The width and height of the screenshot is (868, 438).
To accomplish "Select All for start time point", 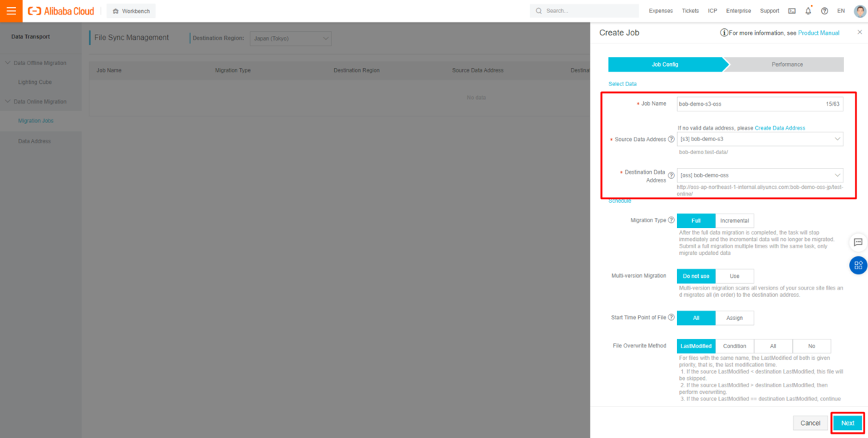I will tap(696, 318).
